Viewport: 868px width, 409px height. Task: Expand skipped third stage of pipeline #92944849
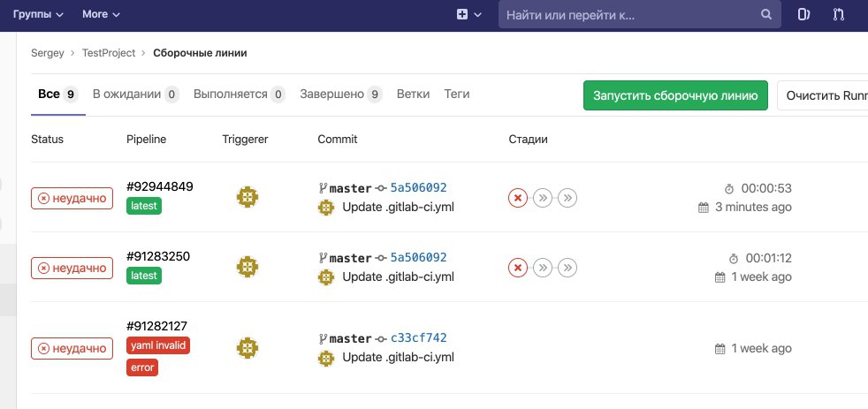[x=567, y=198]
